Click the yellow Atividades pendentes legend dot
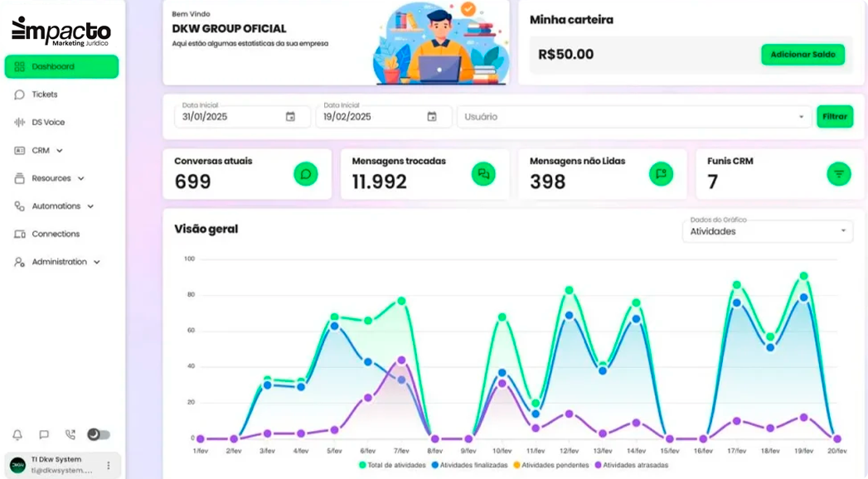This screenshot has height=479, width=868. 516,466
